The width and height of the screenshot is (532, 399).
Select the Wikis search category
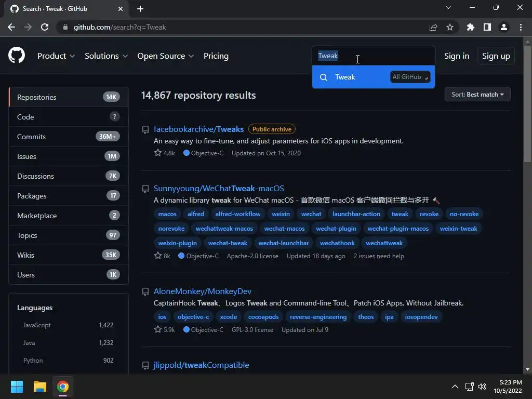point(69,255)
